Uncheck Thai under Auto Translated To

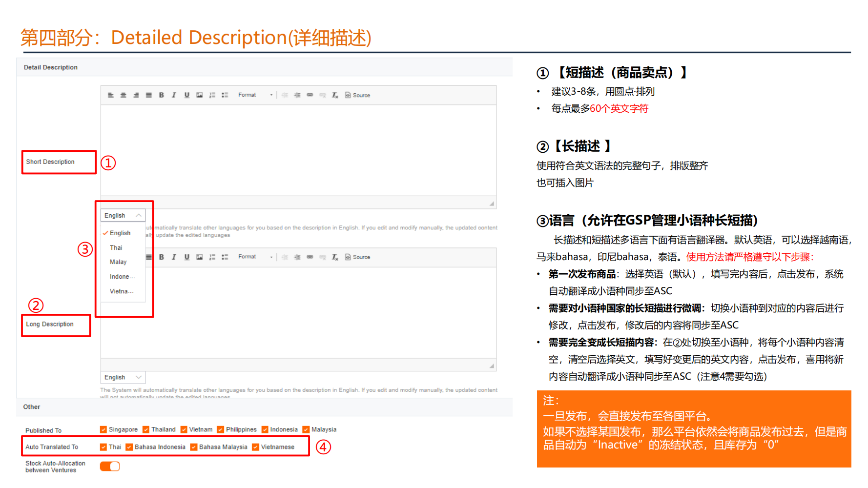(x=103, y=447)
